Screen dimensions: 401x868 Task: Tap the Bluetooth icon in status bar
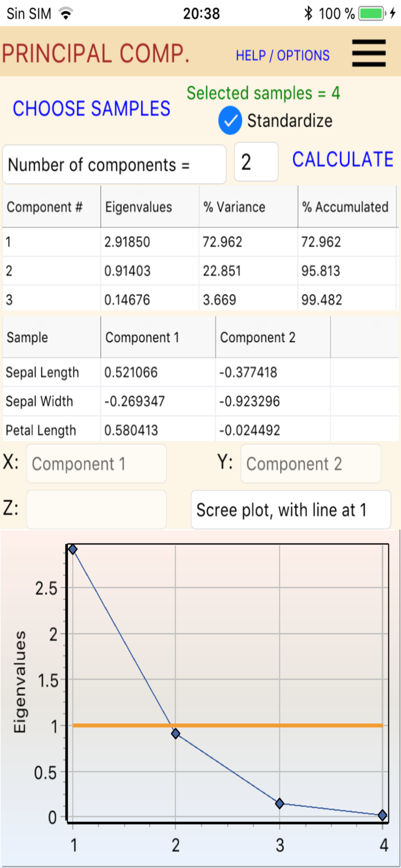(x=308, y=13)
